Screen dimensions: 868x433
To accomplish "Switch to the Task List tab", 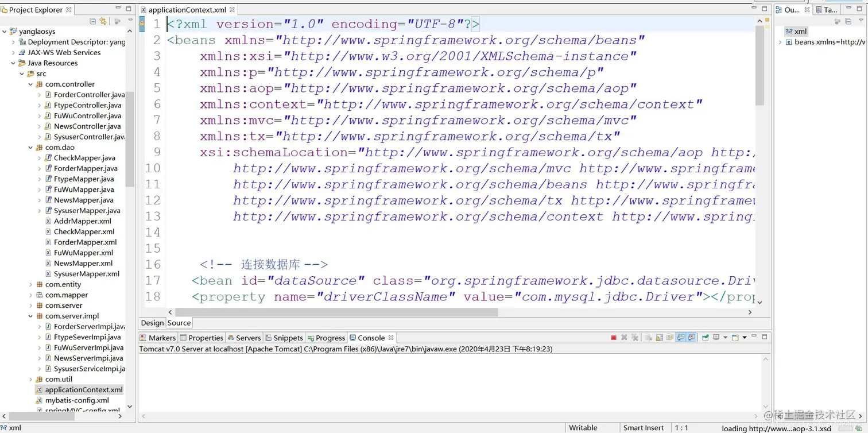I will pos(827,10).
